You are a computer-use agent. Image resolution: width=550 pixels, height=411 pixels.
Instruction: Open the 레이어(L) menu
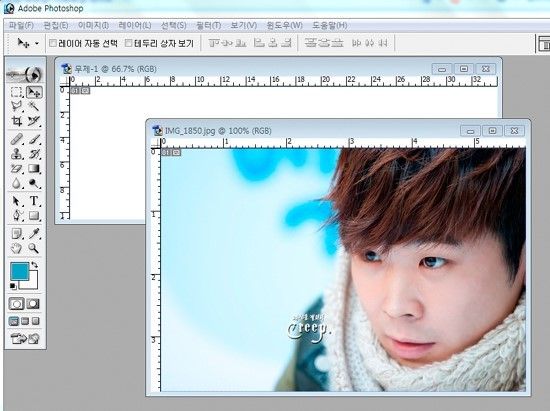tap(135, 26)
